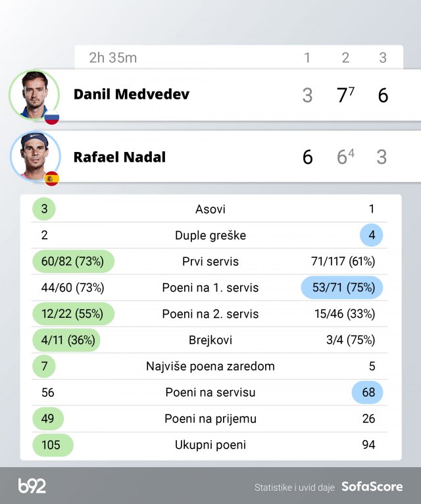Viewport: 421px width, 504px height.
Task: Click the Russian flag icon
Action: (x=51, y=118)
